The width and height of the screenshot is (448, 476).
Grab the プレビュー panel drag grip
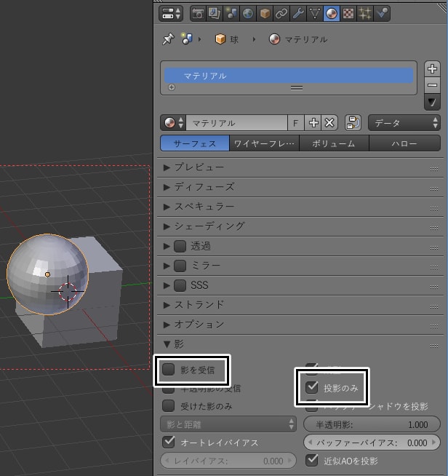tap(434, 169)
